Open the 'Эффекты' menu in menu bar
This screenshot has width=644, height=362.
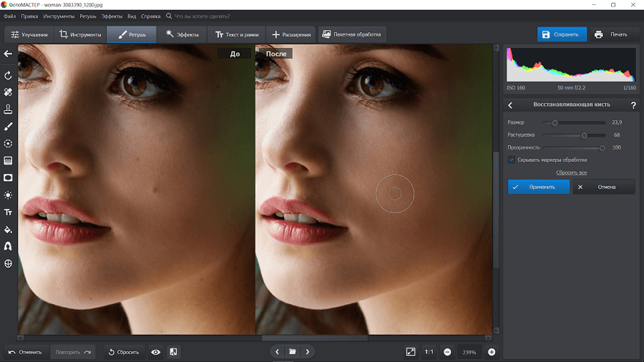[112, 16]
